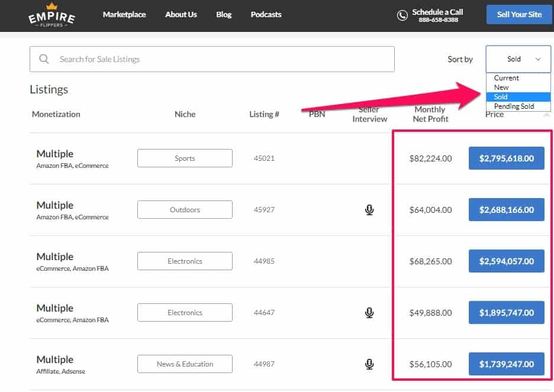The width and height of the screenshot is (554, 392).
Task: Click the Sports niche tag
Action: pyautogui.click(x=185, y=158)
